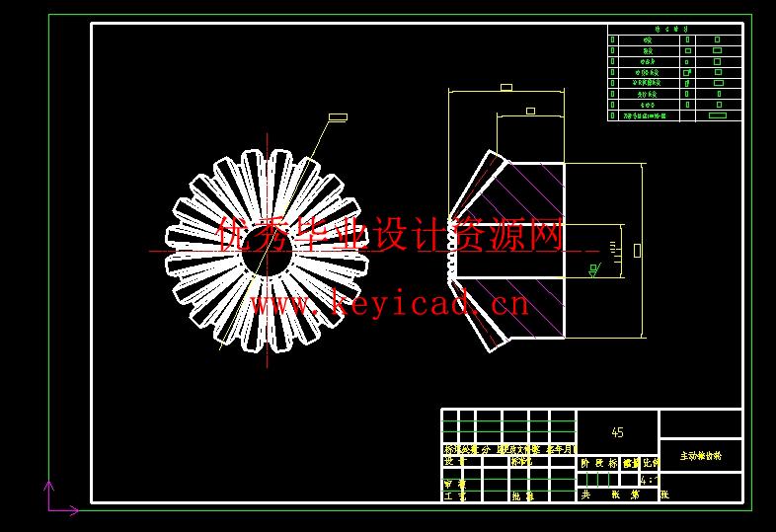
Task: Select the parameter table header row
Action: point(674,30)
